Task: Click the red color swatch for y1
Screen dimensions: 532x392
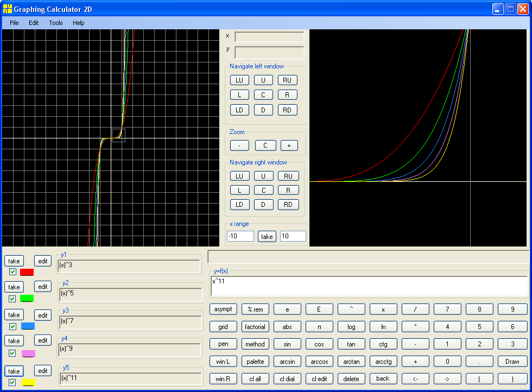Action: pyautogui.click(x=27, y=272)
